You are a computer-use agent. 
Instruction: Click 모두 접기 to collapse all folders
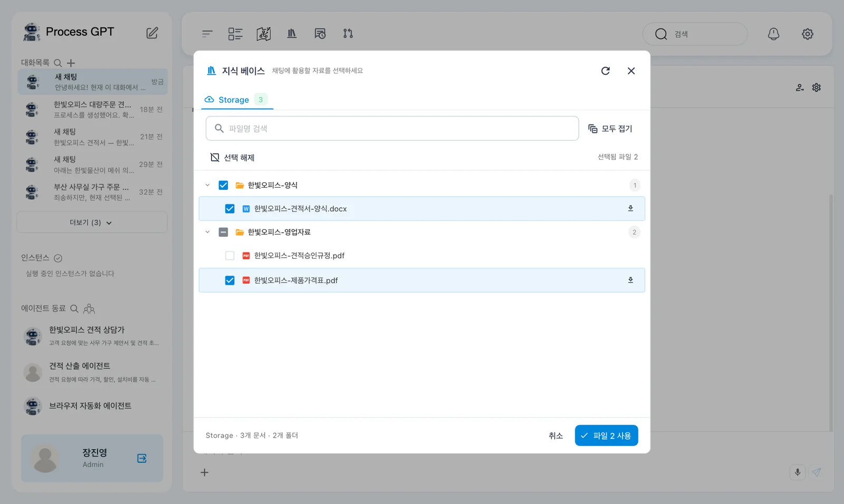pyautogui.click(x=610, y=129)
